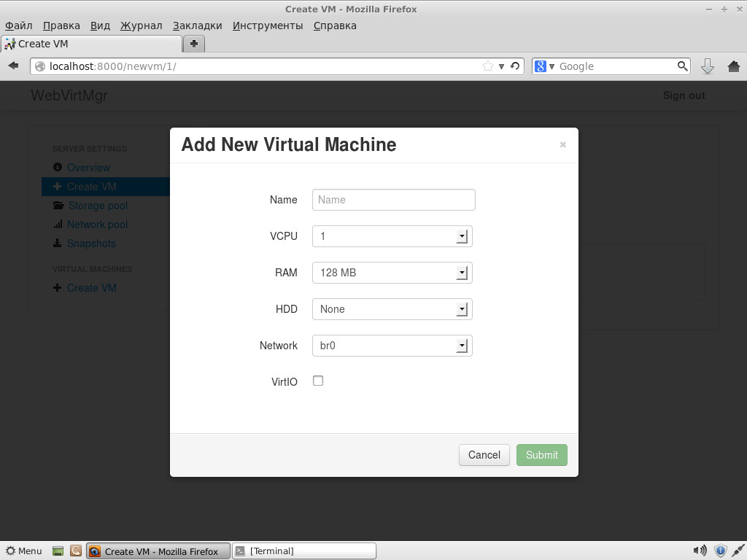Open Snapshots in sidebar
This screenshot has width=747, height=560.
coord(91,244)
